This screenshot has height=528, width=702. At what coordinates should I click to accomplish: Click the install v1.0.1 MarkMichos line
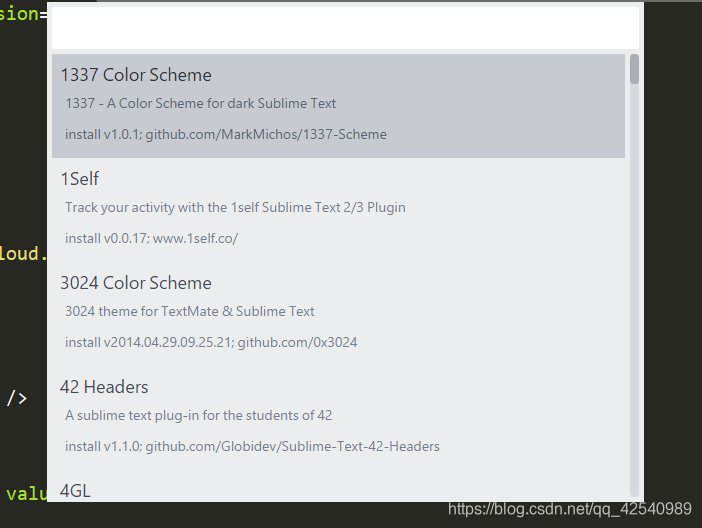click(x=226, y=134)
